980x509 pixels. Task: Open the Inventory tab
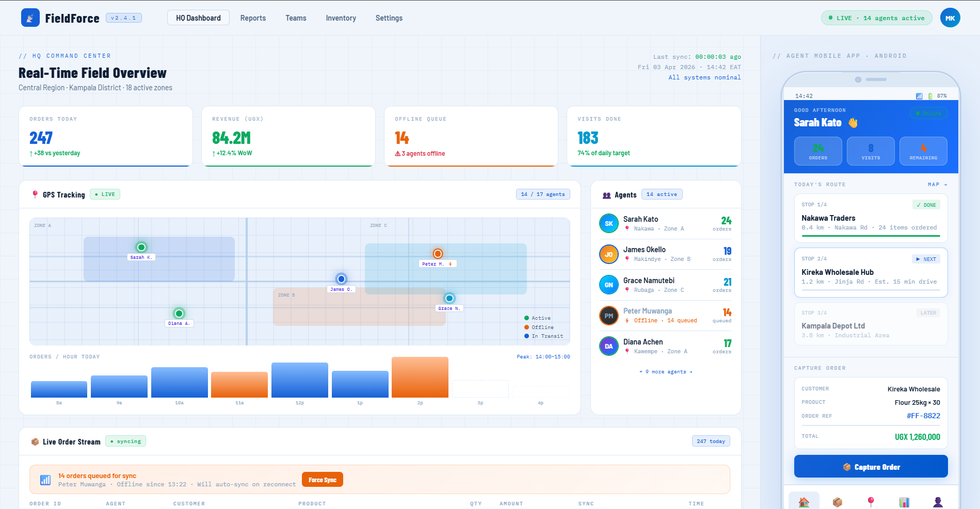pyautogui.click(x=341, y=18)
